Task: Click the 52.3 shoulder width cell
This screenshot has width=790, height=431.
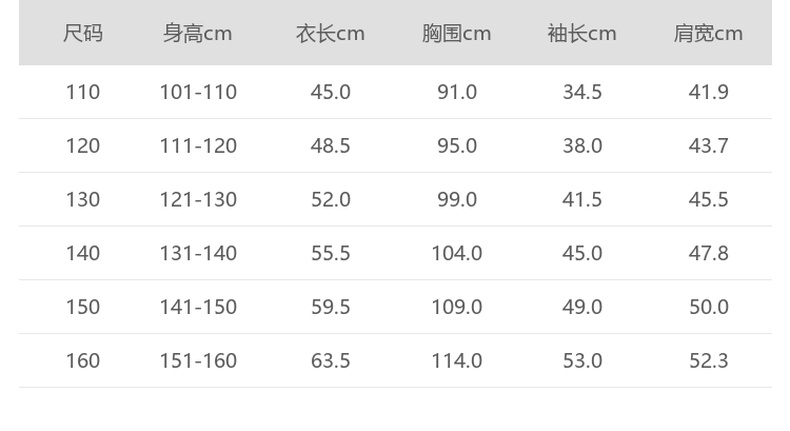Action: [708, 361]
